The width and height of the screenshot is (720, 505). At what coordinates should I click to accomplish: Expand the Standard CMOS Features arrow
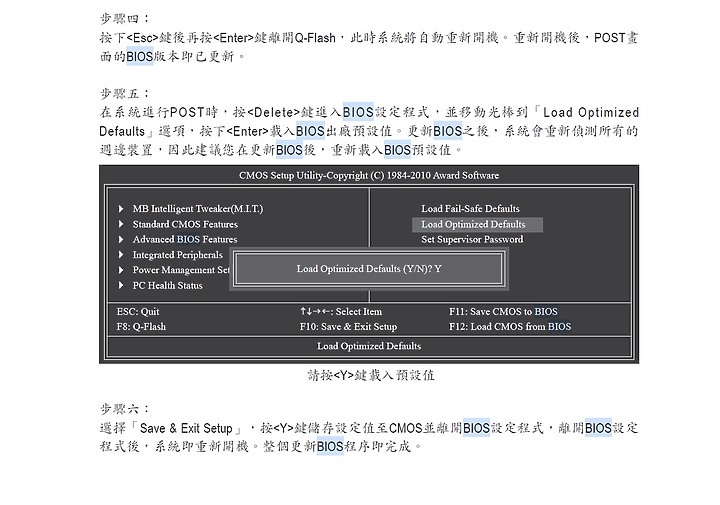pos(121,224)
